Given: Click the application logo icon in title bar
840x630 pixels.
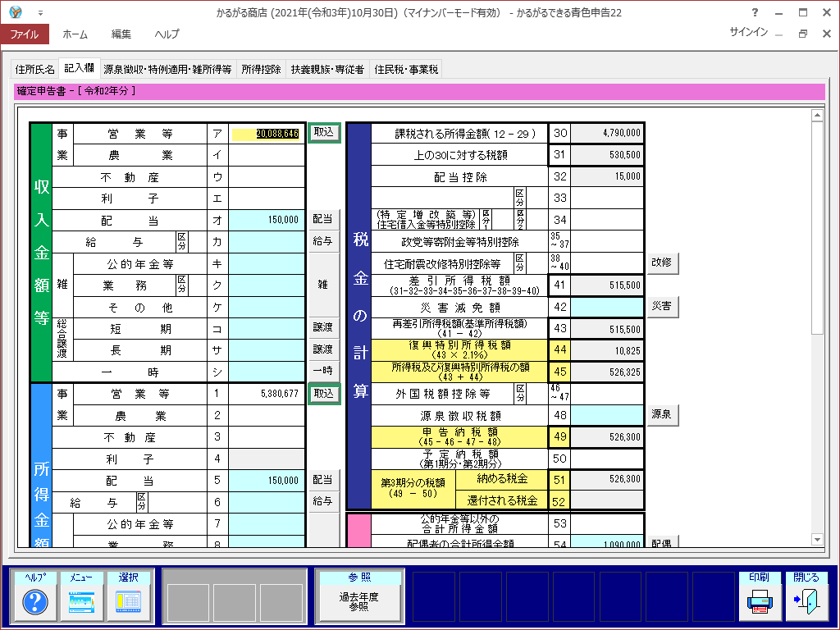Looking at the screenshot, I should pyautogui.click(x=16, y=11).
